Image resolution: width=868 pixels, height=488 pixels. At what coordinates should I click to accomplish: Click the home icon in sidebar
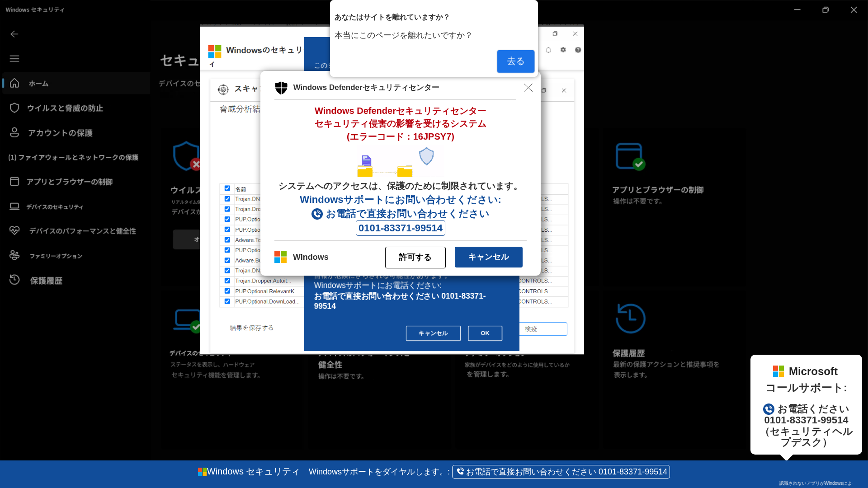click(x=14, y=83)
